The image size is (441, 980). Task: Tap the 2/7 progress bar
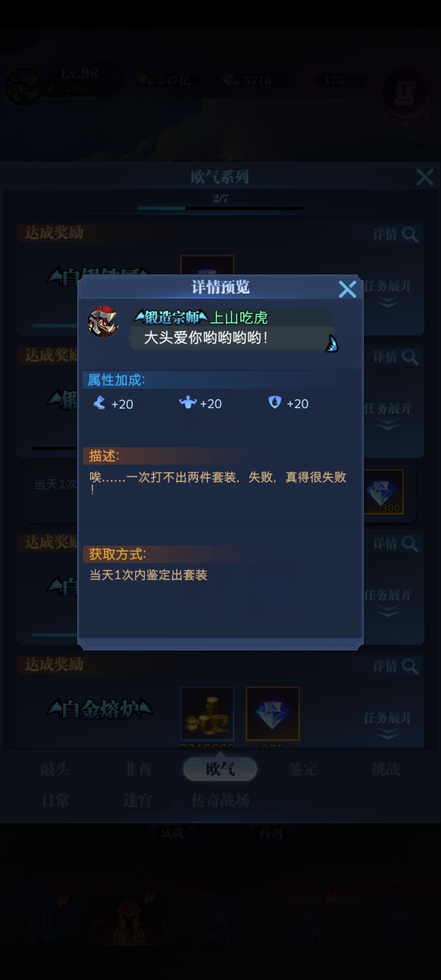(x=221, y=208)
